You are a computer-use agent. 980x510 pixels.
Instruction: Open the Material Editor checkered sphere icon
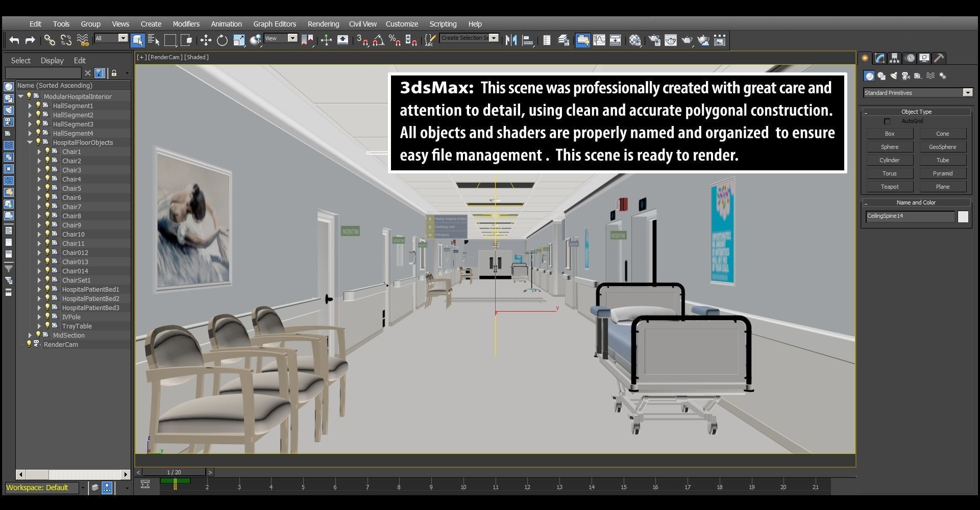635,40
